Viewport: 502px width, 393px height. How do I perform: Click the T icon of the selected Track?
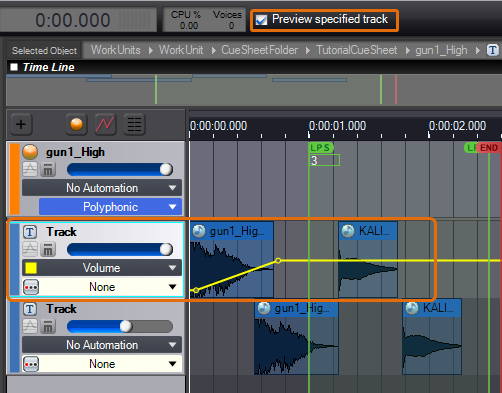30,232
